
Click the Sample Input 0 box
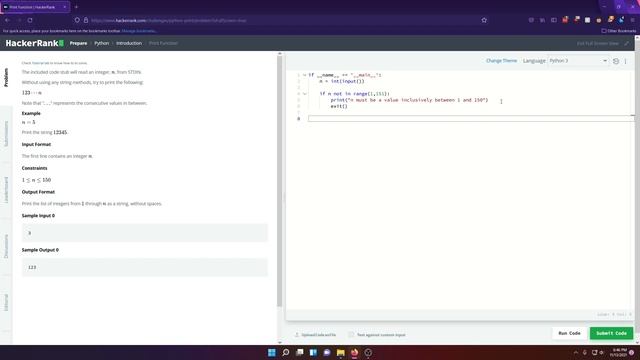click(x=145, y=233)
